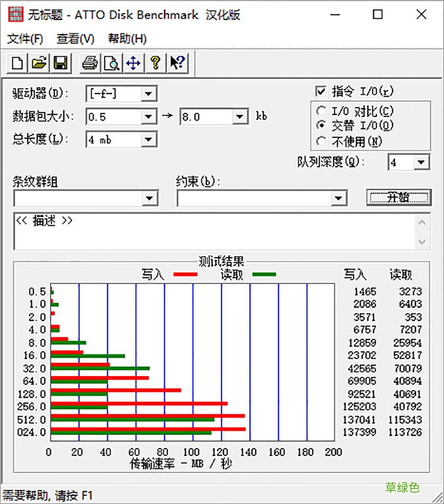Open the Print Preview icon
Viewport: 444px width, 504px height.
click(111, 63)
